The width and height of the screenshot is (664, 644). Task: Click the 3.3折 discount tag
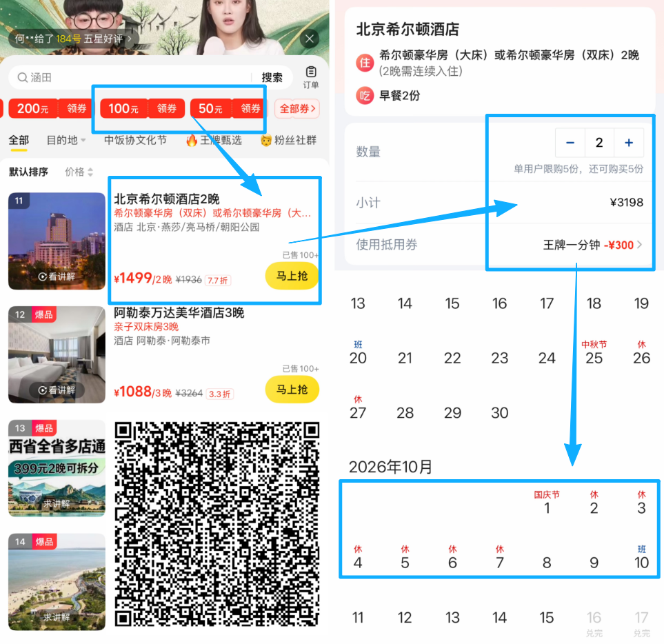click(x=220, y=394)
